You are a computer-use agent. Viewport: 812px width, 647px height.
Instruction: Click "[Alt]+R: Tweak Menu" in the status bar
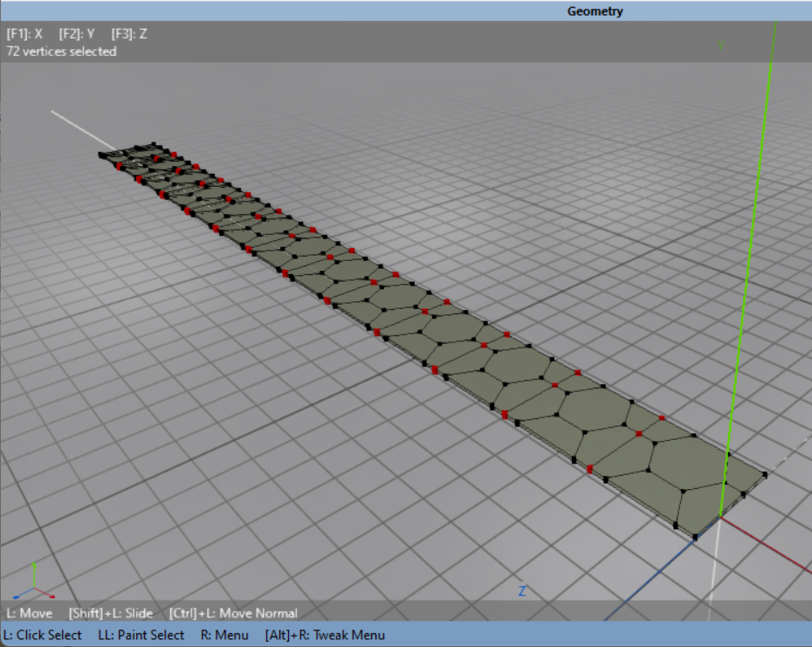(325, 635)
